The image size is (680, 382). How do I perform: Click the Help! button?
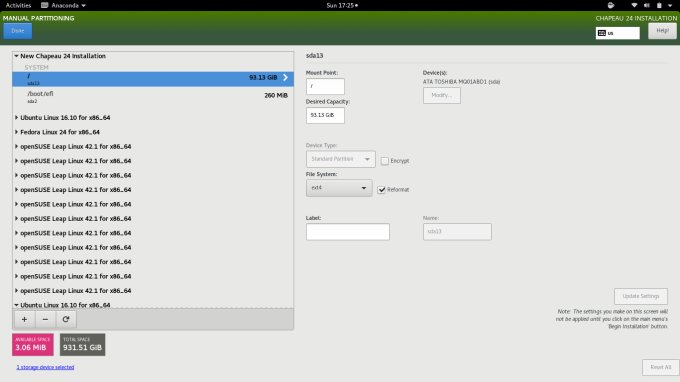[x=662, y=31]
